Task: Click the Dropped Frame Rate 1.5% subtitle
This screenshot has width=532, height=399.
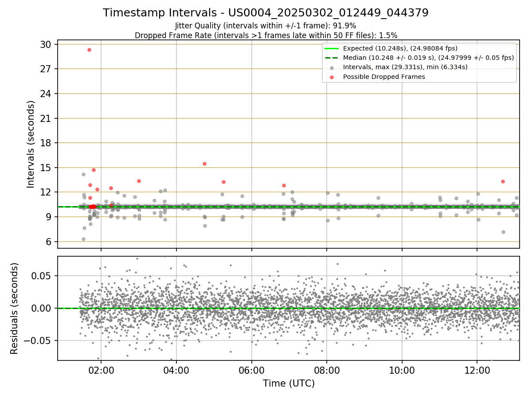Action: point(266,35)
